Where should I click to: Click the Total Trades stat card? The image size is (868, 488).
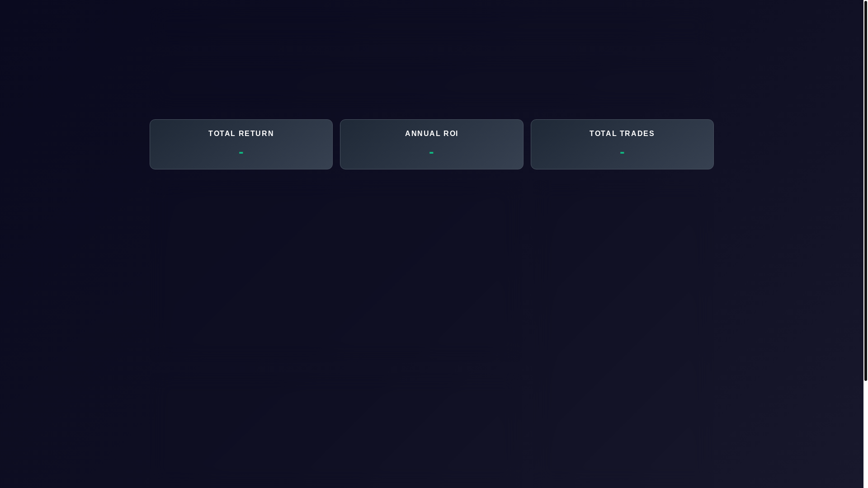point(622,144)
